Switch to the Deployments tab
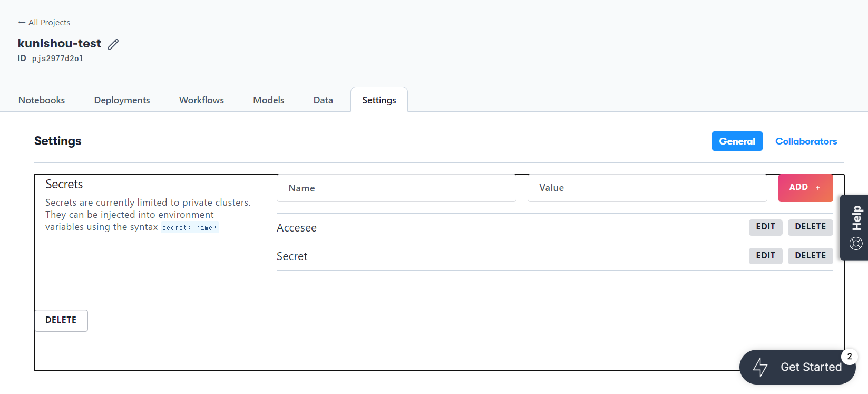Image resolution: width=868 pixels, height=394 pixels. point(122,100)
